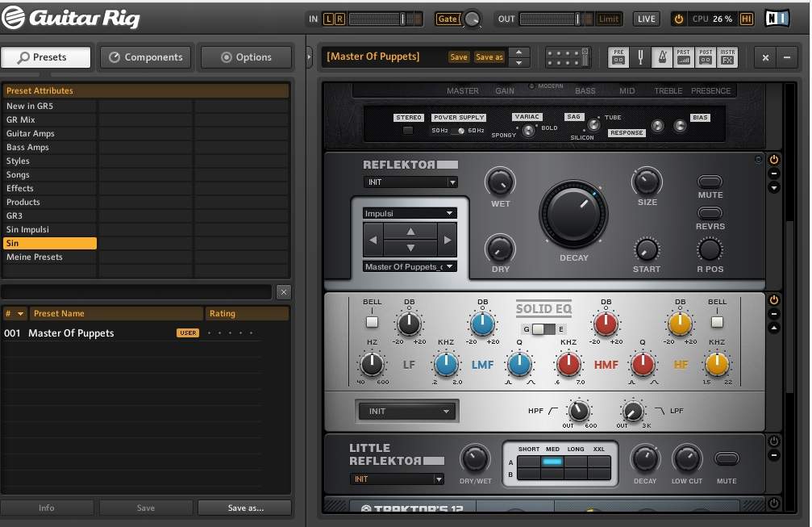The height and width of the screenshot is (527, 812).
Task: Expand Reflektor module with down triangle
Action: (x=773, y=187)
